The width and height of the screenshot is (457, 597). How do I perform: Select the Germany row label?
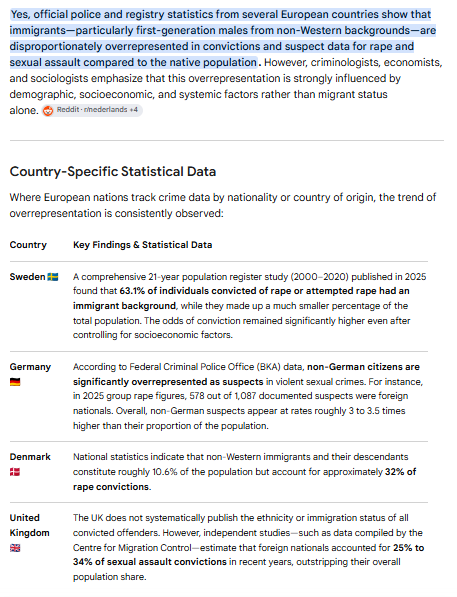30,367
